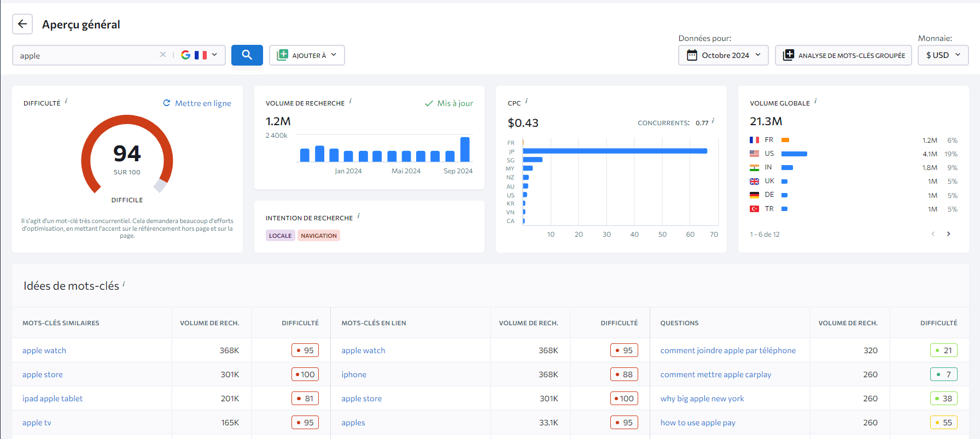Open ipad apple tablet keyword link
Image resolution: width=980 pixels, height=439 pixels.
click(52, 399)
